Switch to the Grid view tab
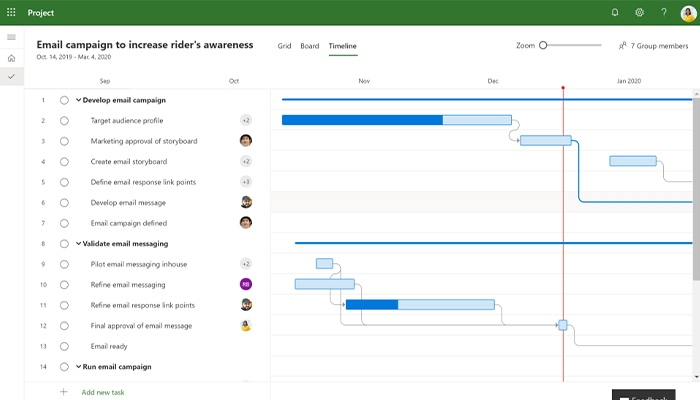Viewport: 700px width, 400px height. click(x=284, y=46)
